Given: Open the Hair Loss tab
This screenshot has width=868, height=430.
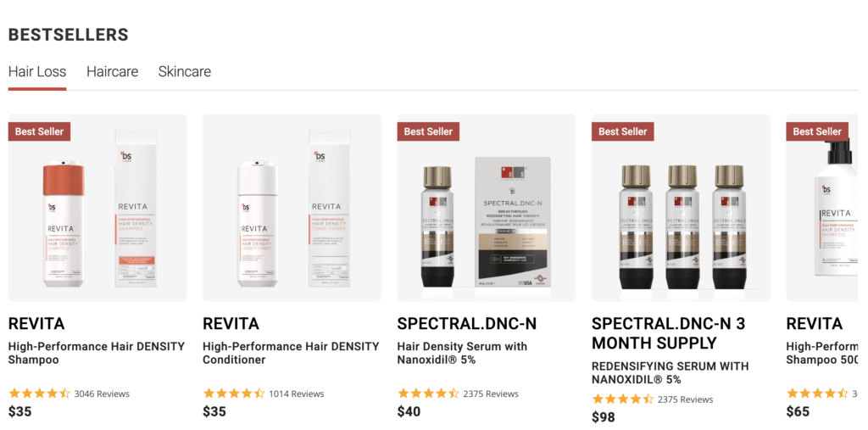Looking at the screenshot, I should tap(37, 71).
